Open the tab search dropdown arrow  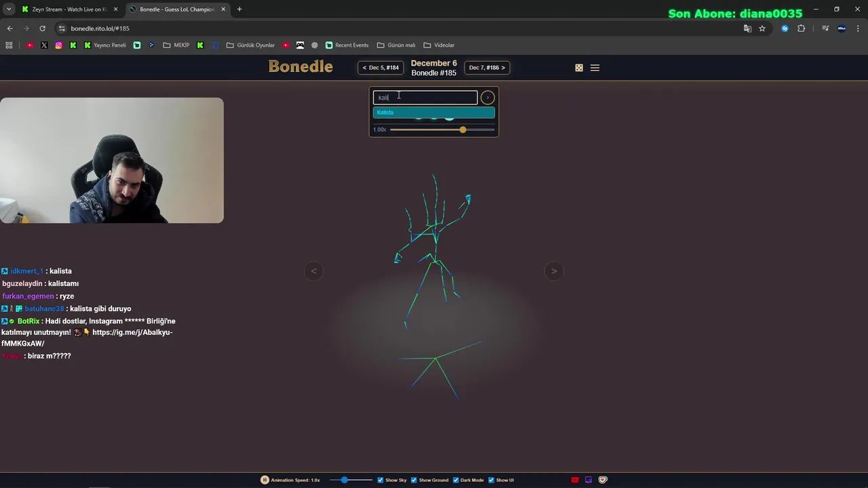point(9,9)
